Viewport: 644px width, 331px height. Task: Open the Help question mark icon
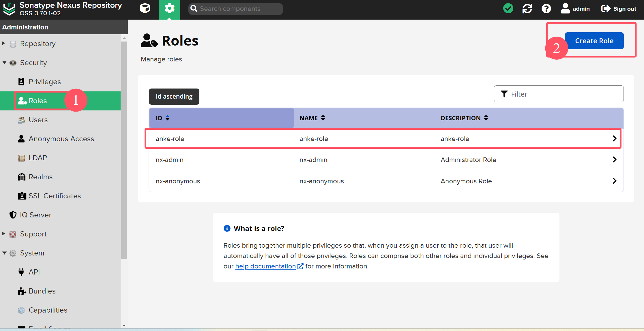pyautogui.click(x=546, y=9)
